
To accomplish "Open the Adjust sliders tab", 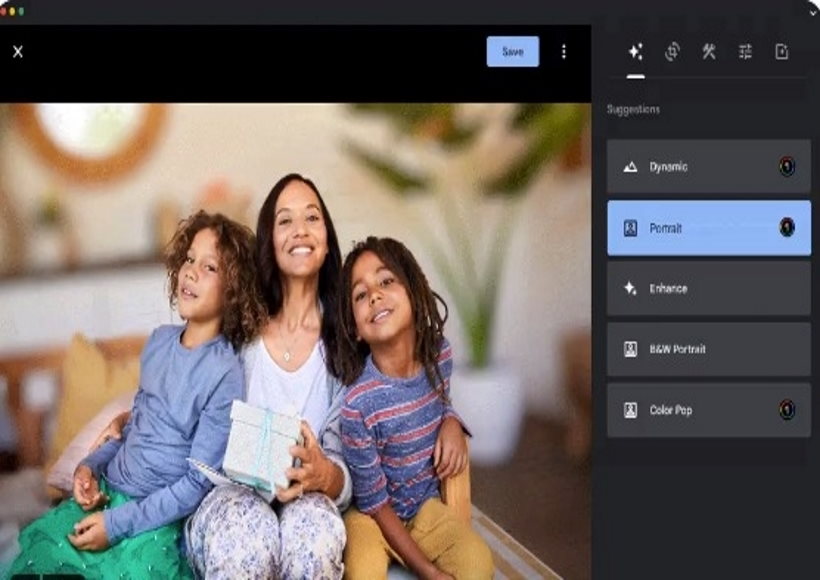I will 745,52.
